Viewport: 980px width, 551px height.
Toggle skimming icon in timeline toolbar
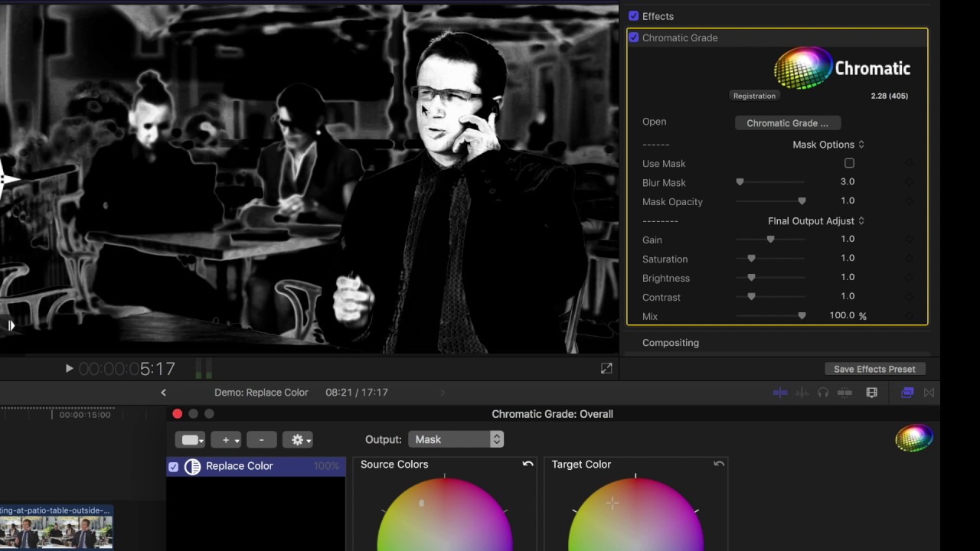point(780,393)
